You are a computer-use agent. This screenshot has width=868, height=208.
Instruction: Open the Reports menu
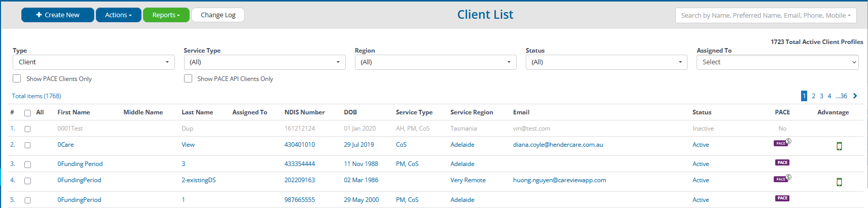coord(166,15)
